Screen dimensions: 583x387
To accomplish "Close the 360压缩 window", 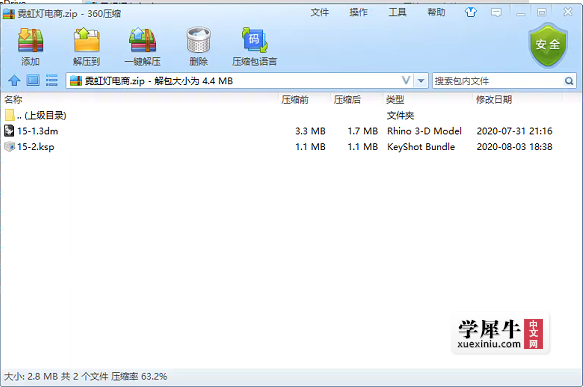I will pos(568,12).
